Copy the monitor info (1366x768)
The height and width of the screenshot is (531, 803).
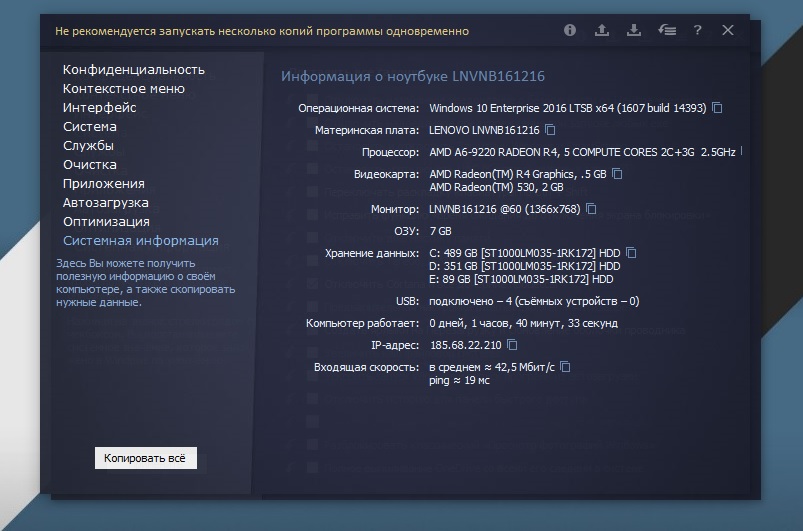click(591, 209)
